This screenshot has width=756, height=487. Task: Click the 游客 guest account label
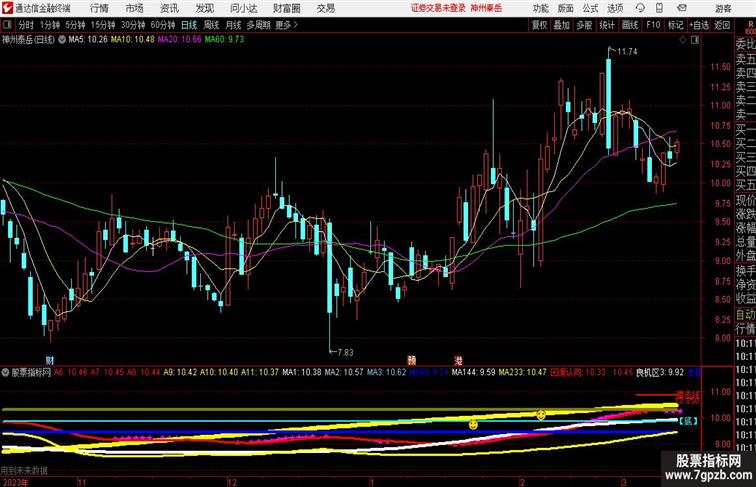click(x=723, y=8)
